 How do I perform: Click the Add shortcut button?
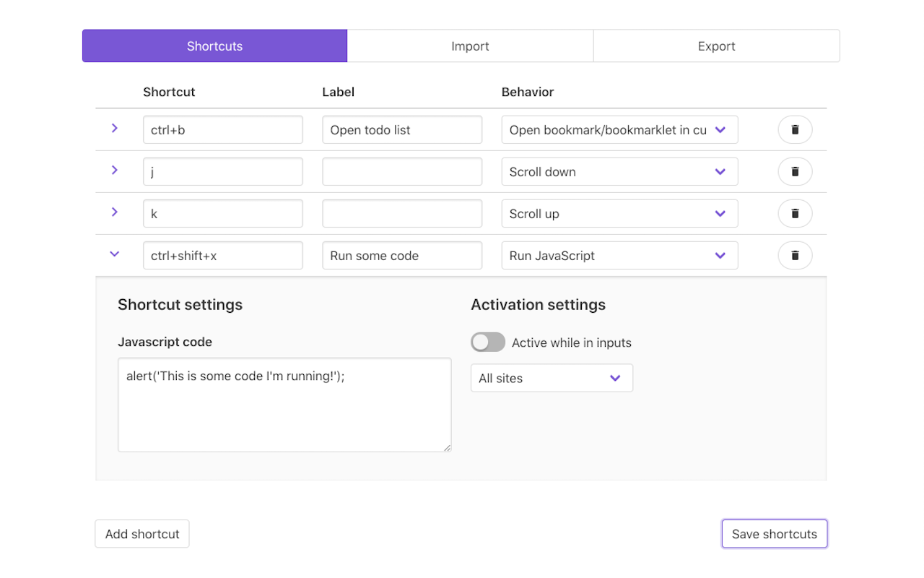[x=141, y=533]
